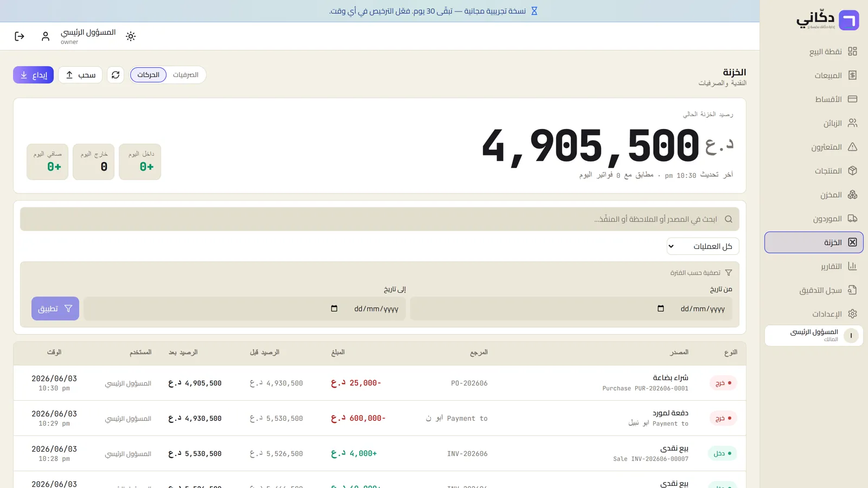Select the دفعة لمورد transaction row

(x=380, y=418)
